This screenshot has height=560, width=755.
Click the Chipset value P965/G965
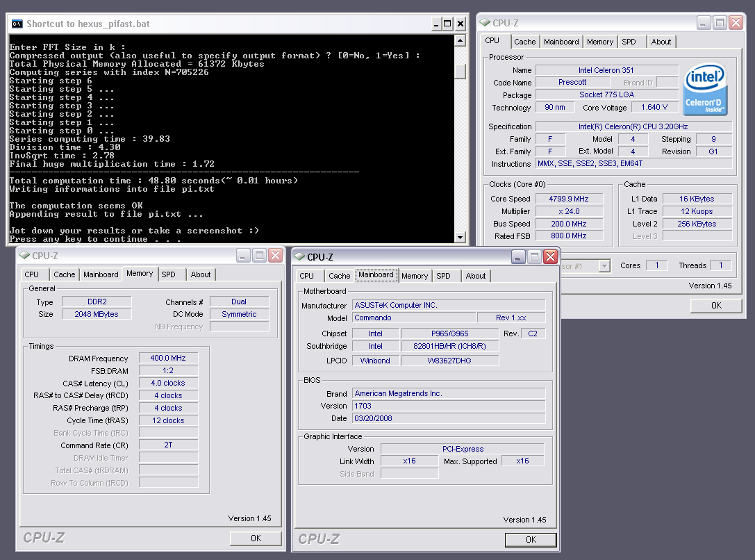(x=449, y=333)
